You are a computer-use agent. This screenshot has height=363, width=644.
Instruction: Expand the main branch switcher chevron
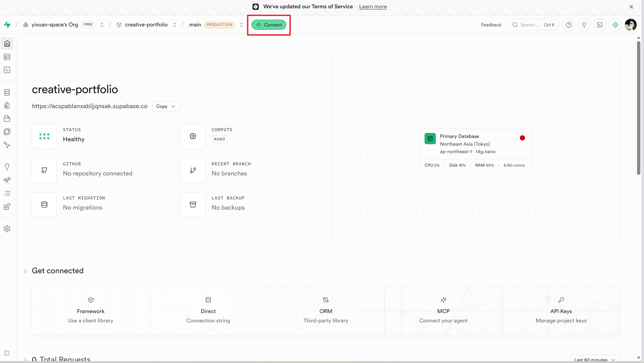241,25
